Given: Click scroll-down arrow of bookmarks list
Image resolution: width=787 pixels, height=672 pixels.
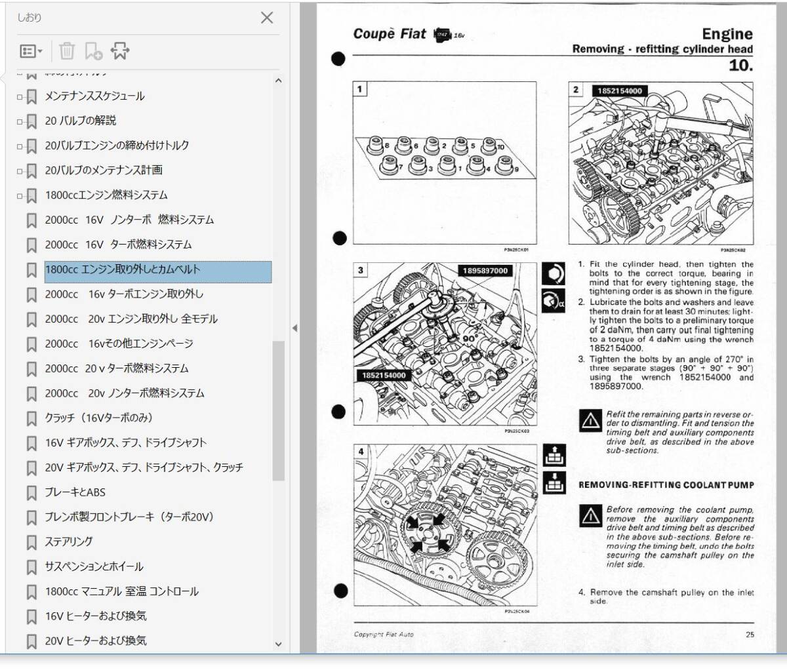Looking at the screenshot, I should 278,644.
